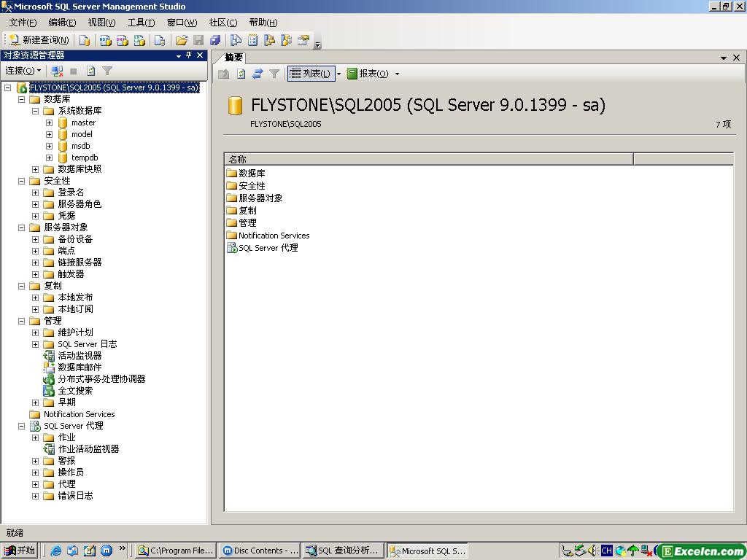Click the disconnect icon in Object Explorer toolbar

pyautogui.click(x=57, y=71)
